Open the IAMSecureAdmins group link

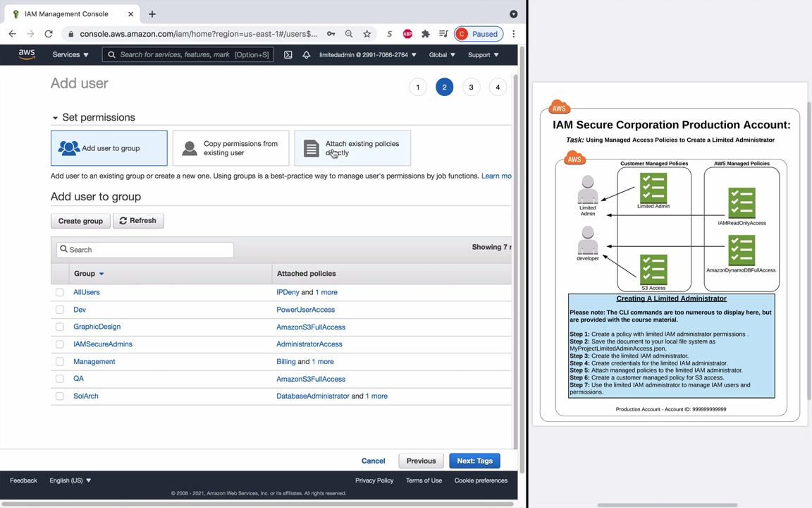102,344
